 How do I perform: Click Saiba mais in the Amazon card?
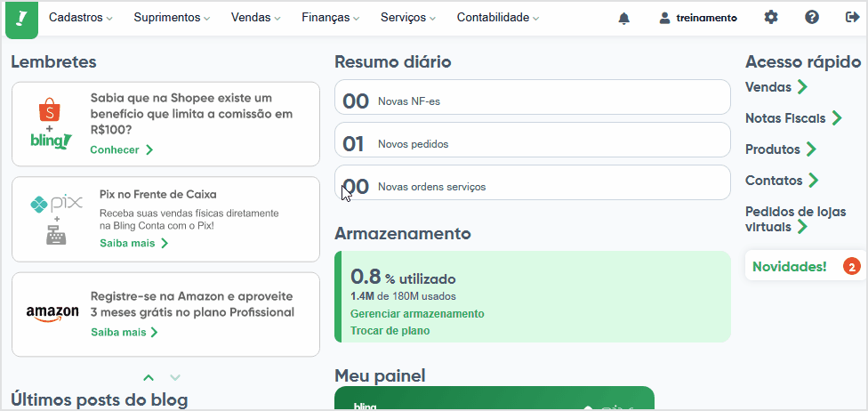click(x=125, y=333)
